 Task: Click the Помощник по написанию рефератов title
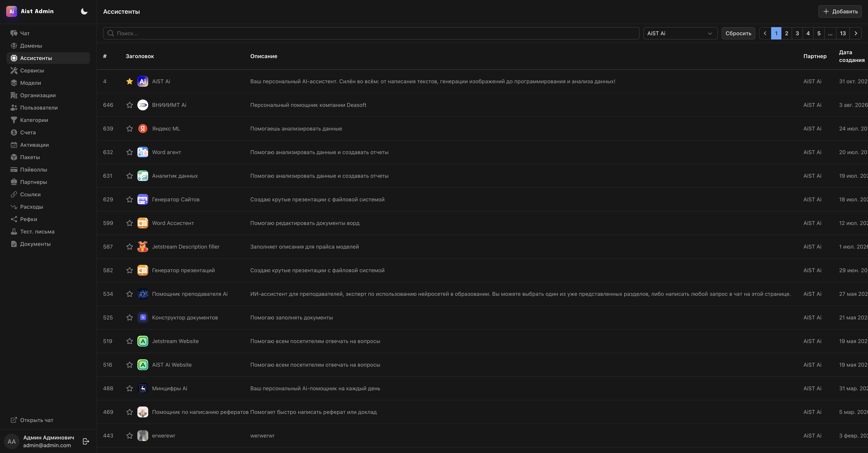(200, 412)
